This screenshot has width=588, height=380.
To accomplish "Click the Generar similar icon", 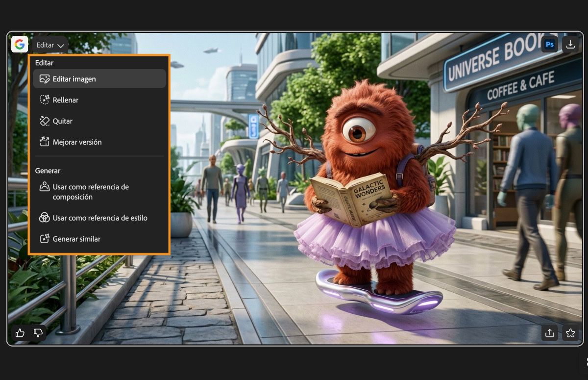I will (x=45, y=239).
